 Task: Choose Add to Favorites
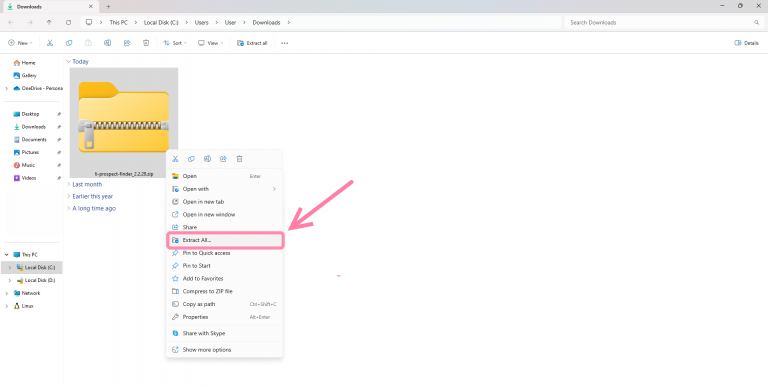coord(224,278)
